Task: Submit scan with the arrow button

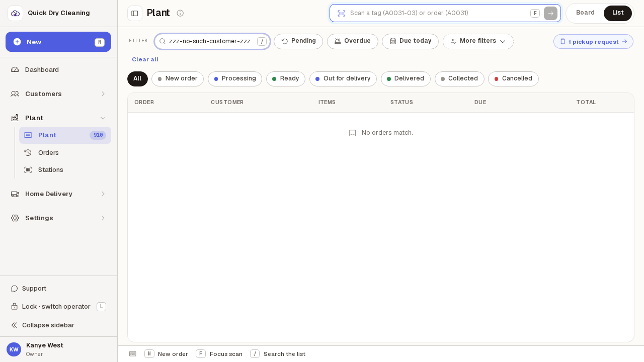Action: click(x=550, y=14)
